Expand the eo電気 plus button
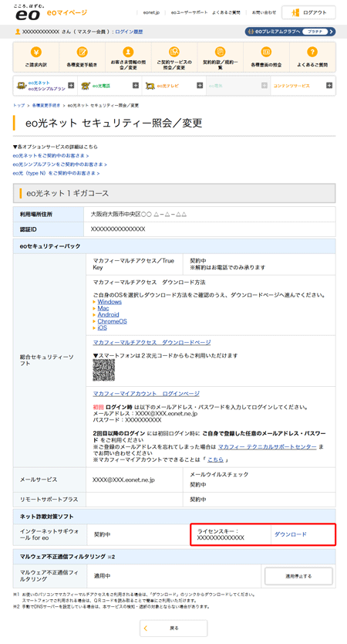Viewport: 347px width, 644px height. [x=264, y=86]
